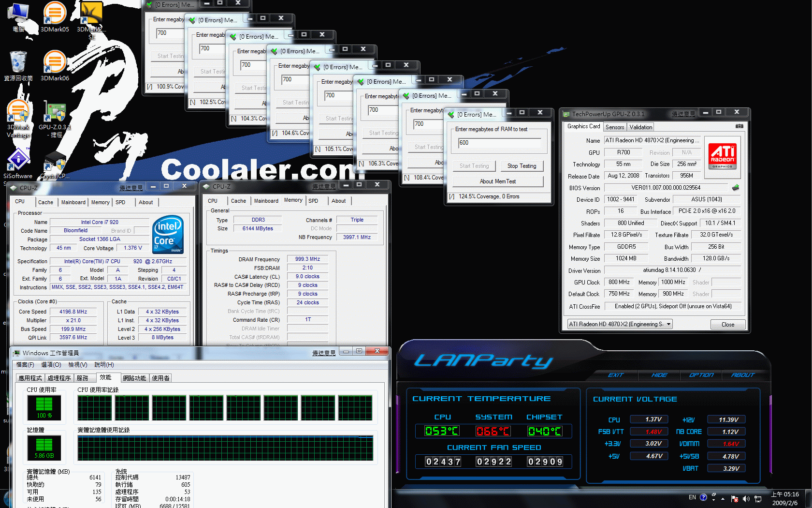Click the GPU-Z screenshot camera icon

[739, 126]
